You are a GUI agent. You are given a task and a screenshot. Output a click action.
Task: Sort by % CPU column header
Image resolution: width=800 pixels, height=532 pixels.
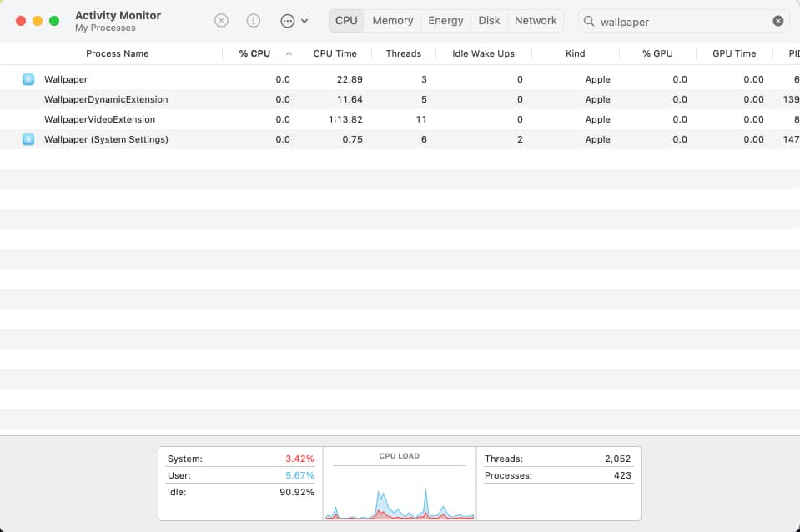(254, 53)
